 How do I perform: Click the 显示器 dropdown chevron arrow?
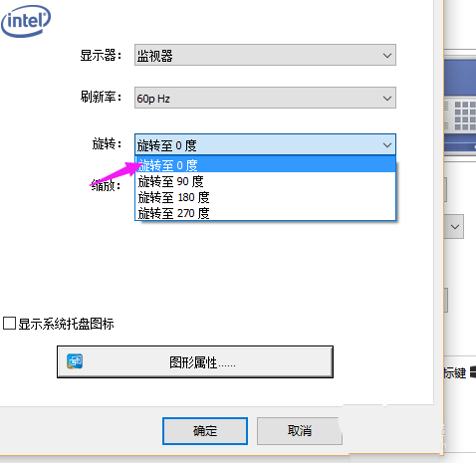[x=387, y=56]
